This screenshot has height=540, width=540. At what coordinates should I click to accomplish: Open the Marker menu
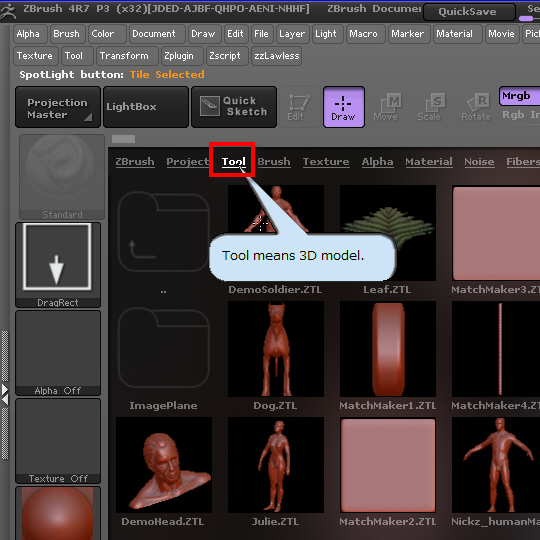click(409, 34)
